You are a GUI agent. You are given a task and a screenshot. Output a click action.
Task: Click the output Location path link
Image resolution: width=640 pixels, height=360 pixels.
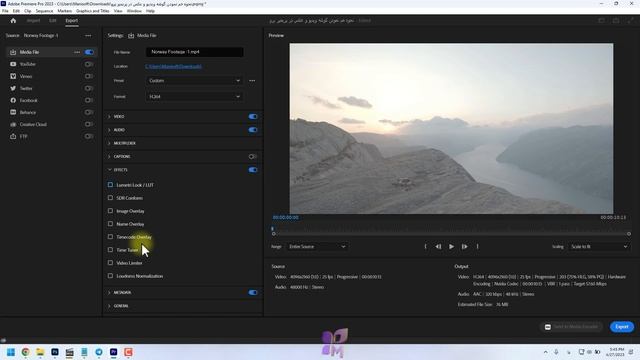coord(173,66)
